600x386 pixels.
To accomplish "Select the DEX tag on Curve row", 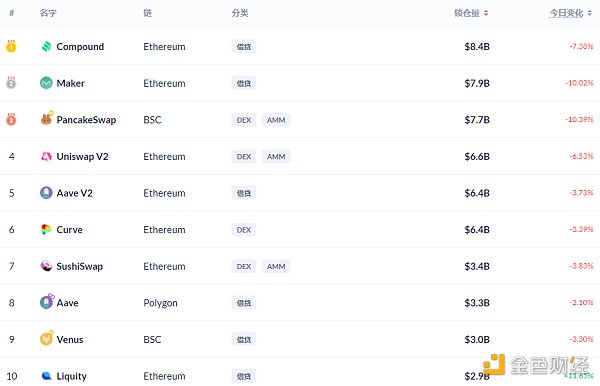I will pos(244,230).
